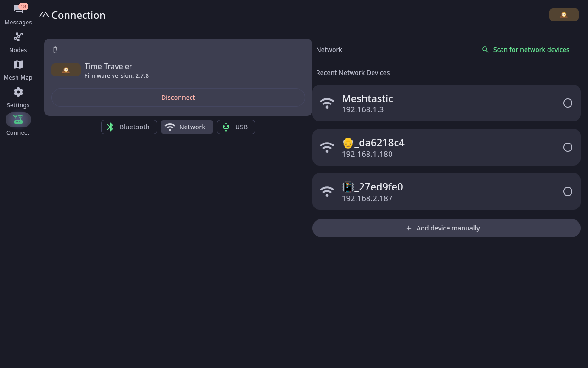The height and width of the screenshot is (368, 588).
Task: Click Time Traveler device avatar
Action: pyautogui.click(x=66, y=70)
